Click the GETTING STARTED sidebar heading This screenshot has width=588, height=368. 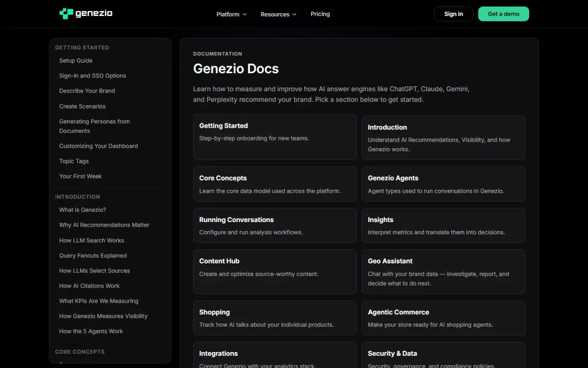[x=82, y=48]
